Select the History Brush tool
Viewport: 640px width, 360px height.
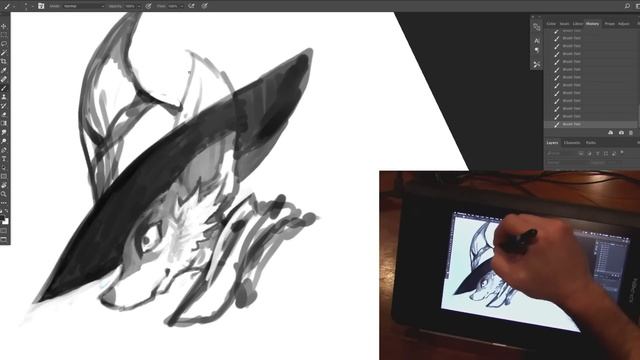pos(4,106)
